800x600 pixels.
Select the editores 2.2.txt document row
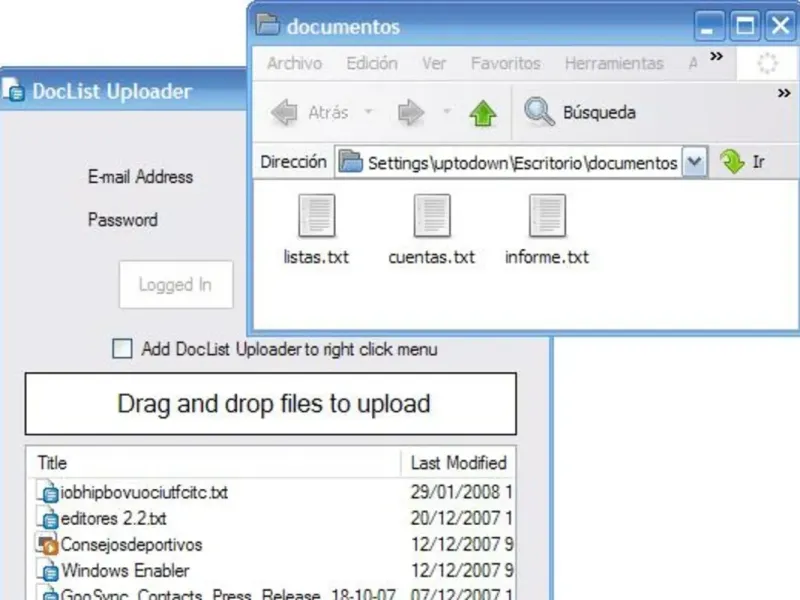pyautogui.click(x=273, y=519)
